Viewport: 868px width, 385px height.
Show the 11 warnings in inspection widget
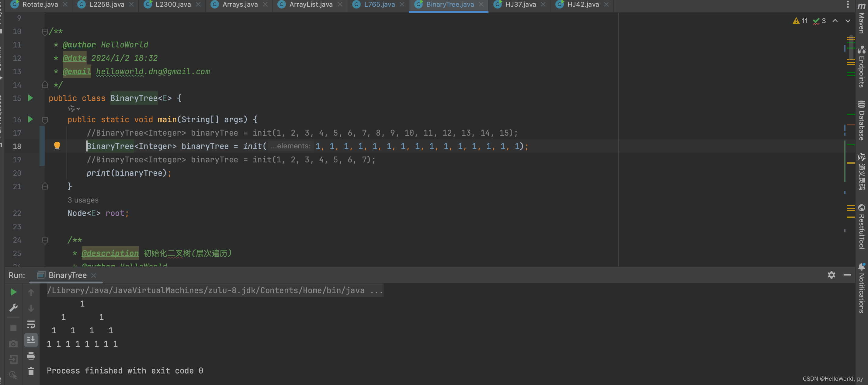[x=800, y=21]
